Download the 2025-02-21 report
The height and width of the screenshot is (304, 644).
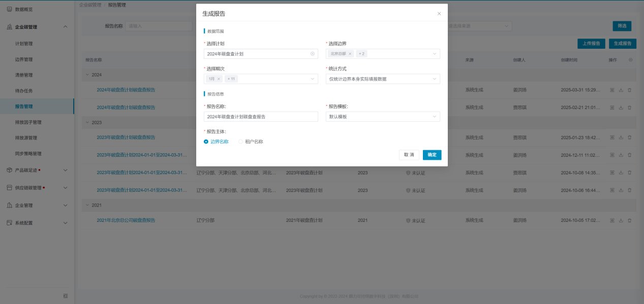pos(621,108)
